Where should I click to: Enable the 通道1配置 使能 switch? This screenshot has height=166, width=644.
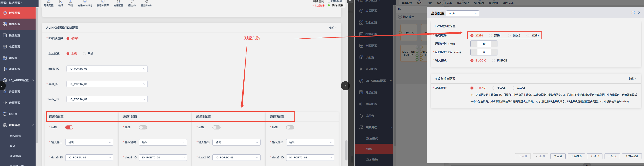[x=143, y=127]
